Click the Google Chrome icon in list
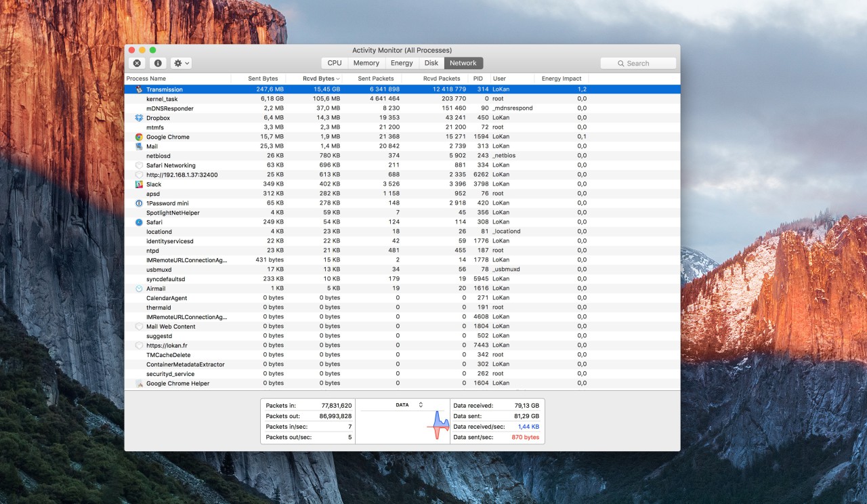Image resolution: width=867 pixels, height=504 pixels. coord(139,137)
